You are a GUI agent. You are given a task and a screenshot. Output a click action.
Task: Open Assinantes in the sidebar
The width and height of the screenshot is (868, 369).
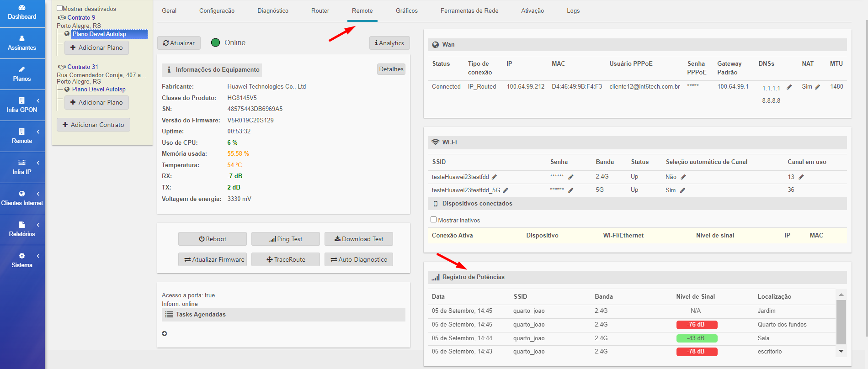(x=22, y=43)
